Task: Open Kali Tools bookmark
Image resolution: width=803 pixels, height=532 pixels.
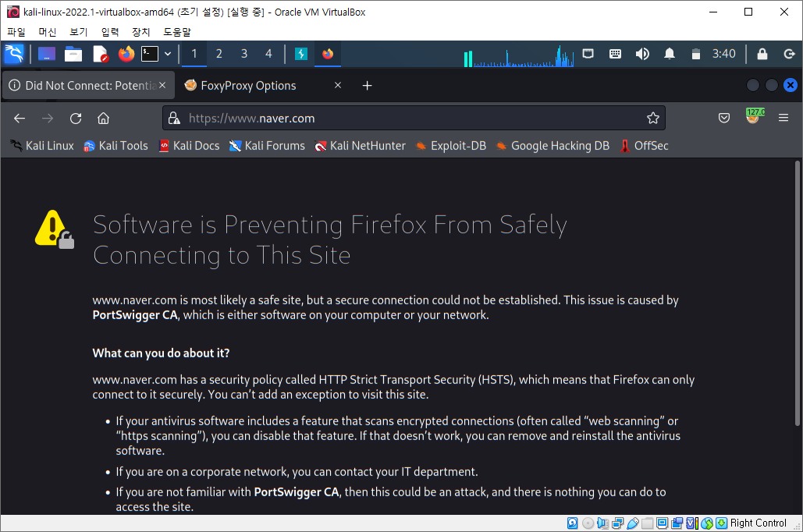Action: [115, 146]
